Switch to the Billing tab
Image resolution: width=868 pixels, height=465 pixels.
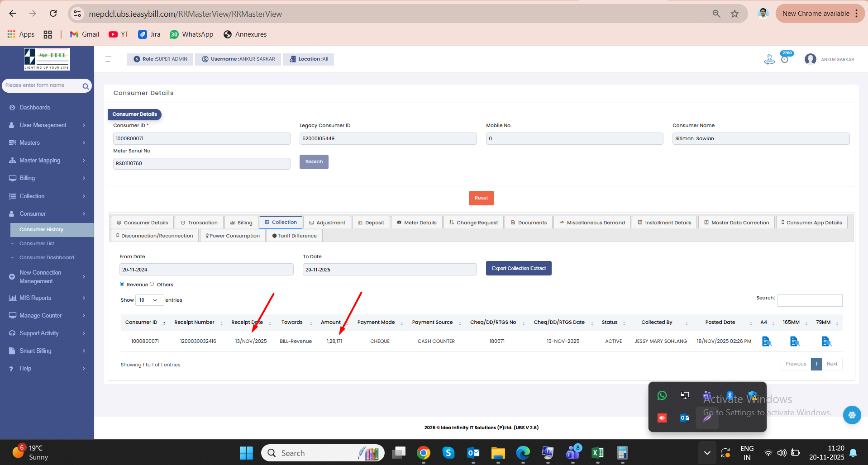coord(241,223)
